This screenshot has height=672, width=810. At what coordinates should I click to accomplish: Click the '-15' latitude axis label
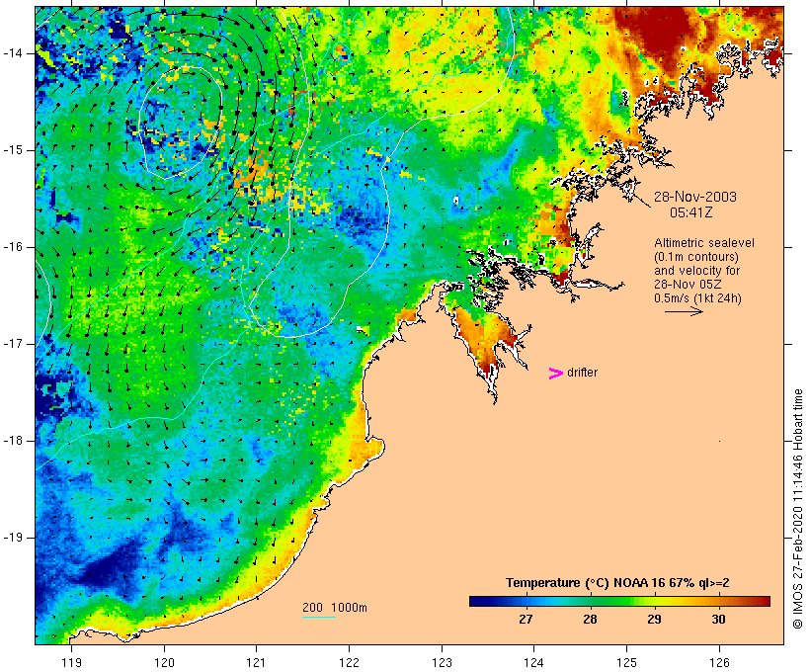[13, 150]
